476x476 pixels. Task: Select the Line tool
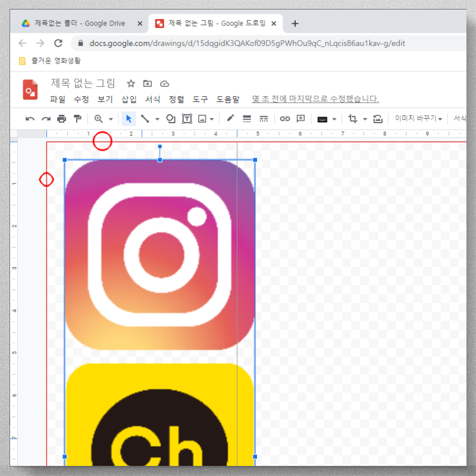(x=145, y=118)
